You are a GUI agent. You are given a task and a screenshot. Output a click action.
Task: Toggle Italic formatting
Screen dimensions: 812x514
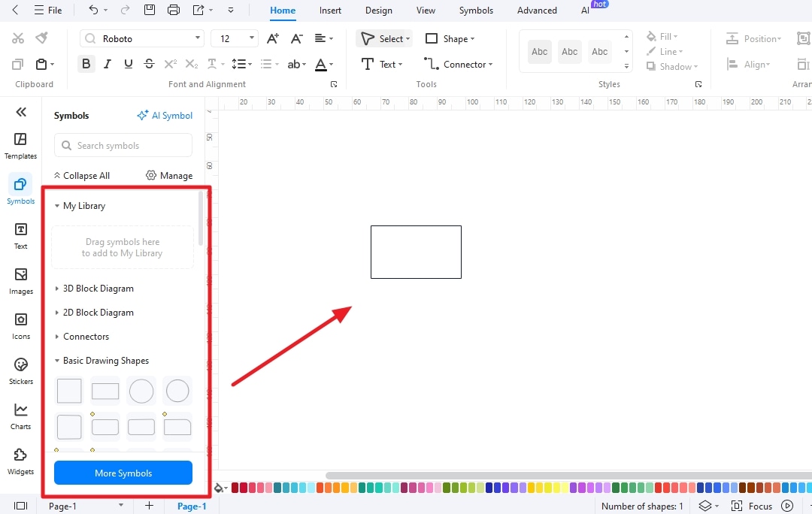point(108,64)
